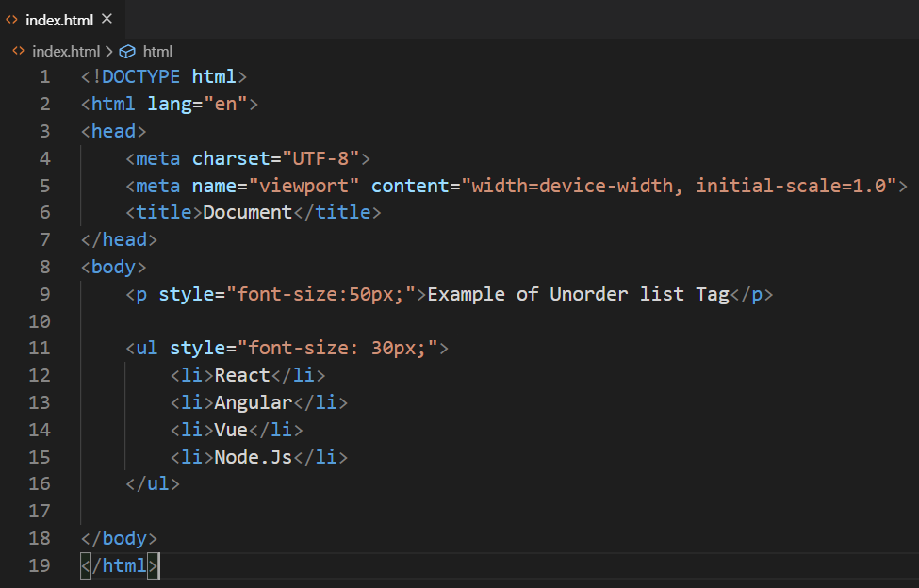
Task: Click the closing ul tag
Action: 153,483
